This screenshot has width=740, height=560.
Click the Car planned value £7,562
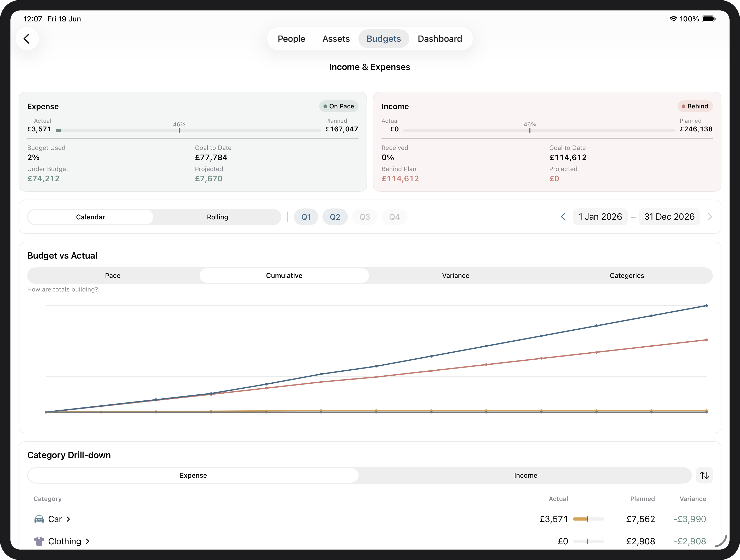[x=640, y=519]
